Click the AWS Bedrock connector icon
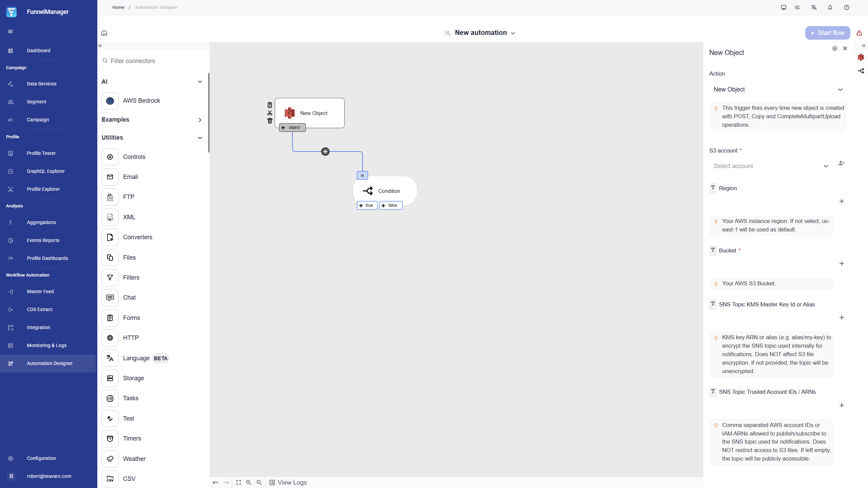 point(110,101)
